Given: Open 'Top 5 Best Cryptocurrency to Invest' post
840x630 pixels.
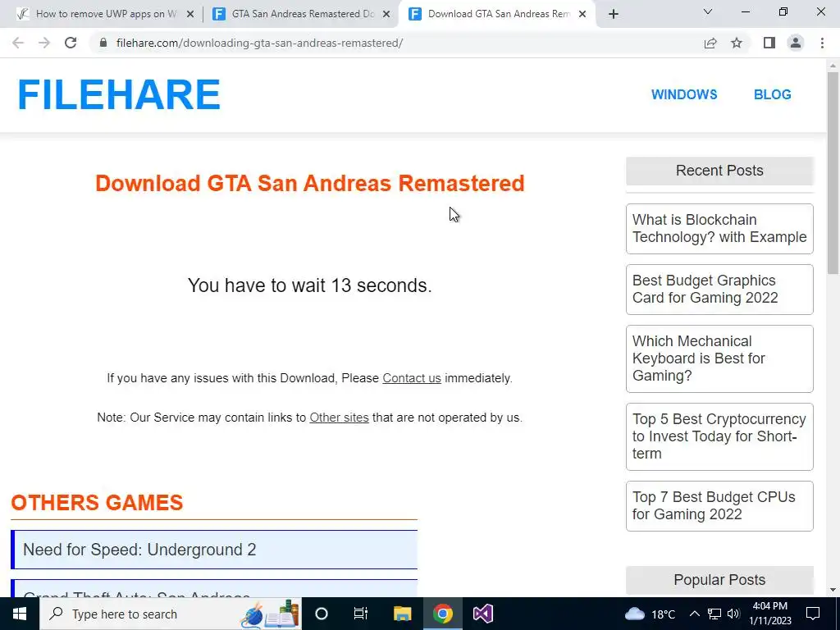Looking at the screenshot, I should [x=719, y=436].
